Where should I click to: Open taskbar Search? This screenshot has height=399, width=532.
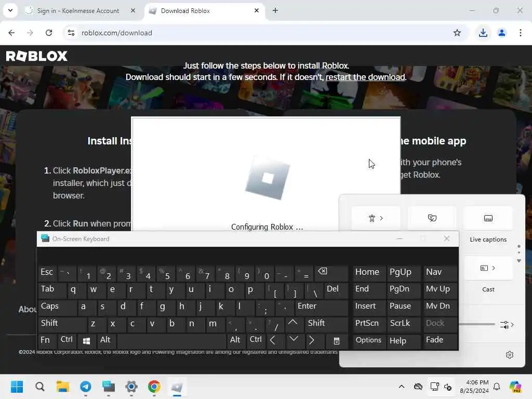pos(39,387)
